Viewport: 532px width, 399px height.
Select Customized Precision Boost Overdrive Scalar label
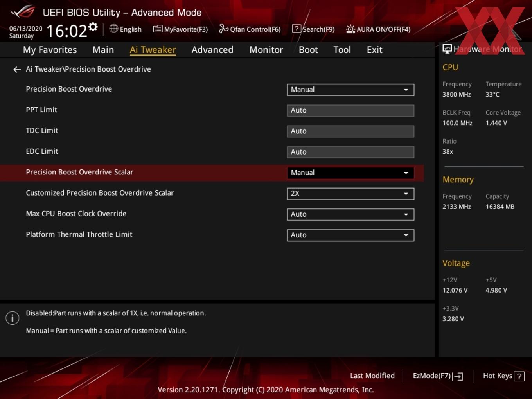[x=100, y=193]
